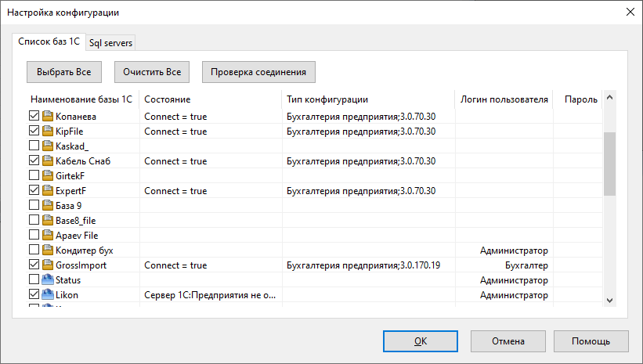Click the Выбрать Все button
Screen dimensions: 643x364
tap(64, 72)
